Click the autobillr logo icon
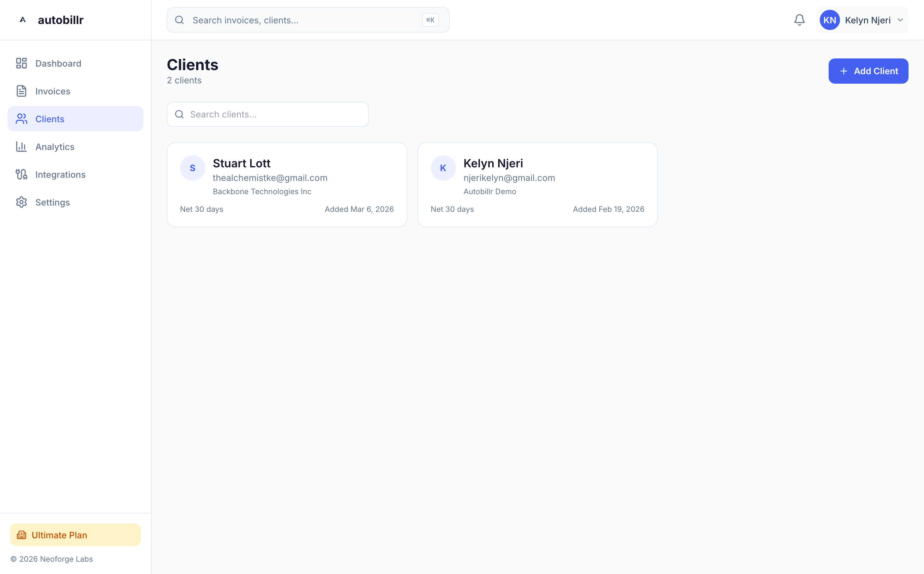This screenshot has width=924, height=574. tap(23, 20)
